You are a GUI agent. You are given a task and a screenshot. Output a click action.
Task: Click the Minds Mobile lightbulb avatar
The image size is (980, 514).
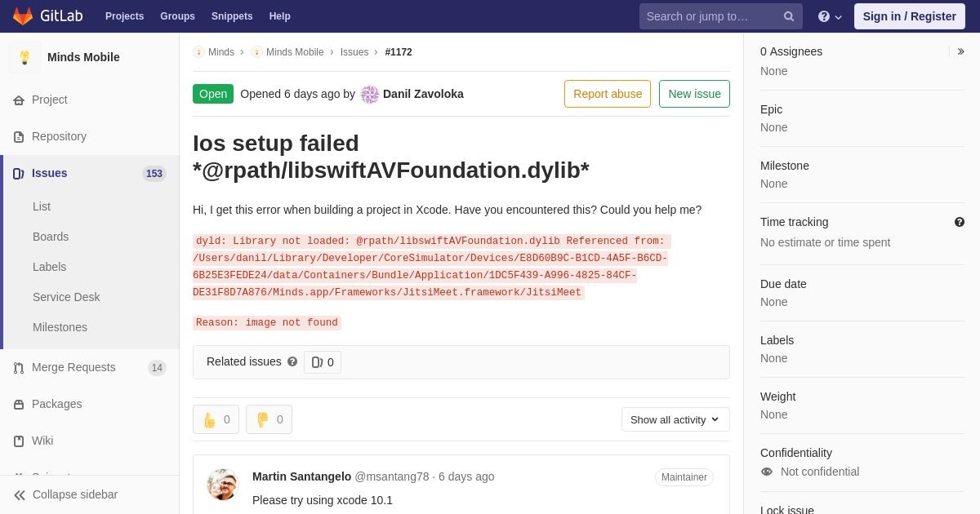pos(24,57)
